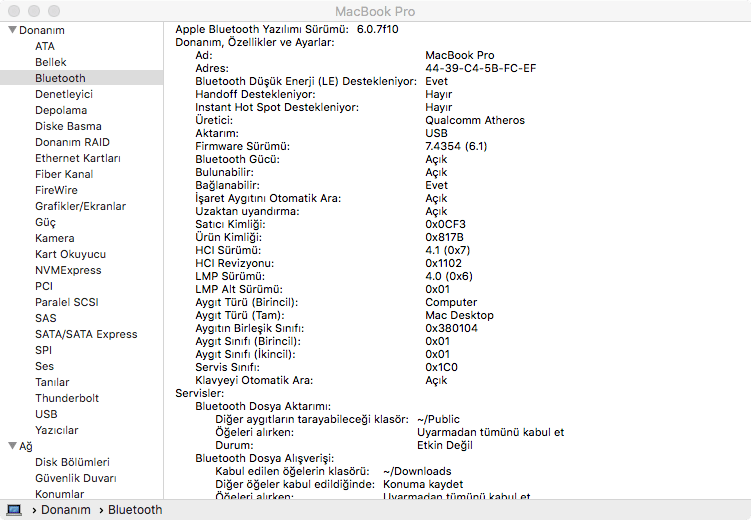751x520 pixels.
Task: Click the MacBook Pro window title
Action: (x=375, y=11)
